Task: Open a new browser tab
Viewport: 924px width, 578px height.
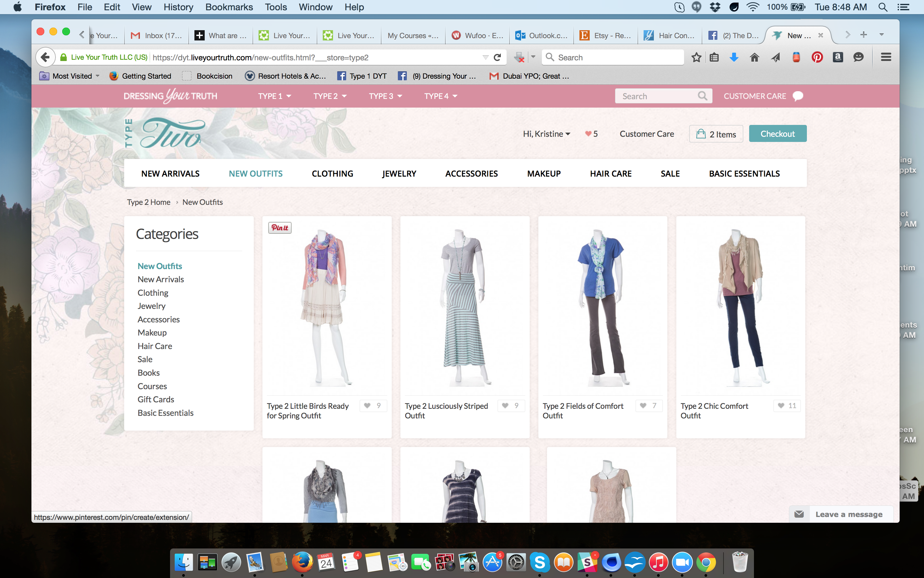Action: point(863,35)
